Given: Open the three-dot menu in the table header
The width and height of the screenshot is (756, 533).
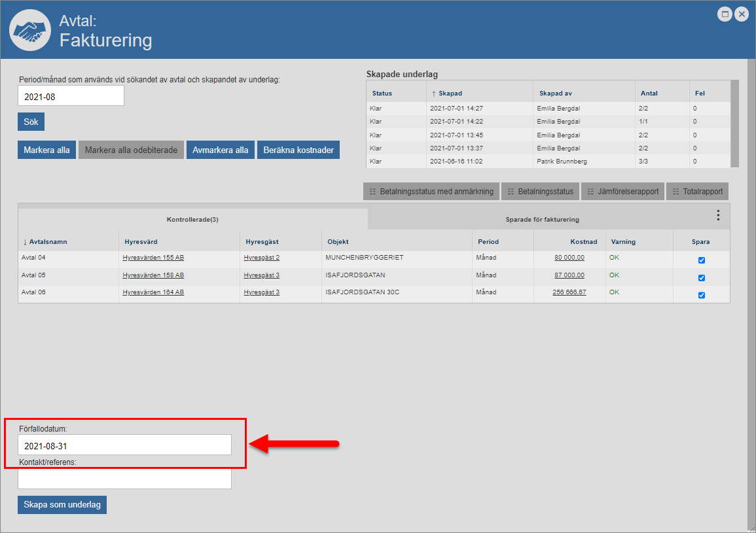Looking at the screenshot, I should pyautogui.click(x=718, y=215).
